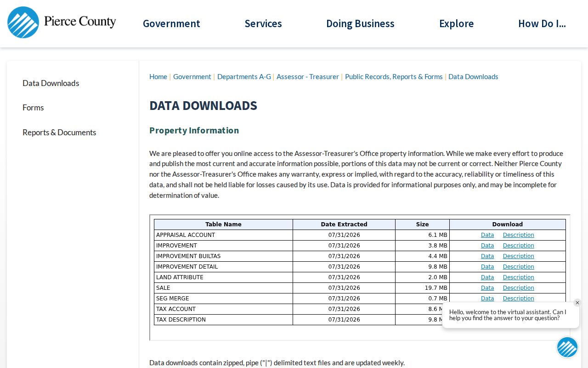Download IMPROVEMENT DETAIL data
Viewport: 588px width, 368px height.
(487, 267)
